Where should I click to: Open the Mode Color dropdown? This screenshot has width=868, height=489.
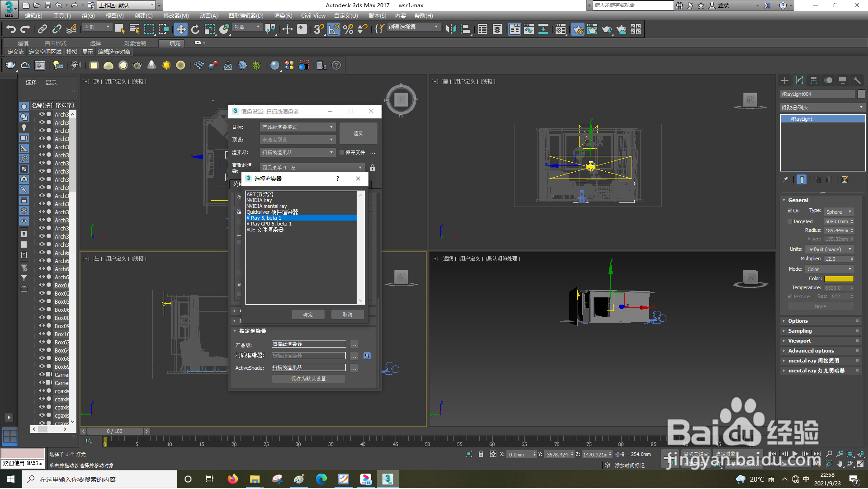829,269
